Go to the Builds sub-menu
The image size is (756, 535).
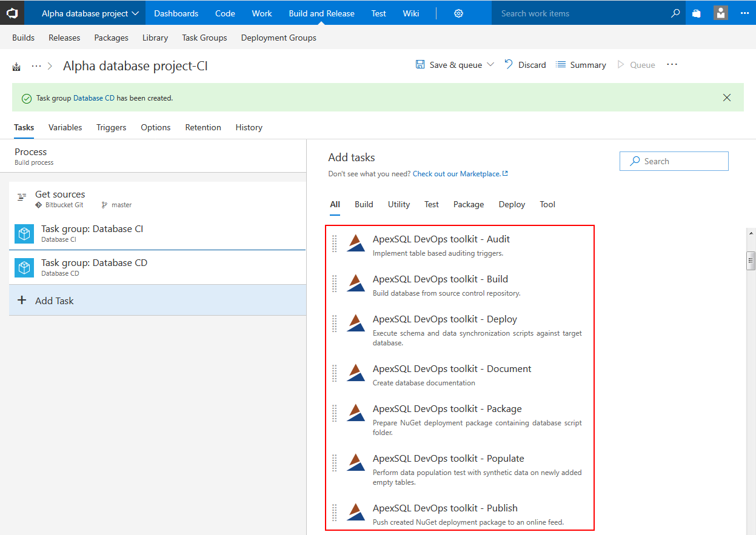coord(24,38)
